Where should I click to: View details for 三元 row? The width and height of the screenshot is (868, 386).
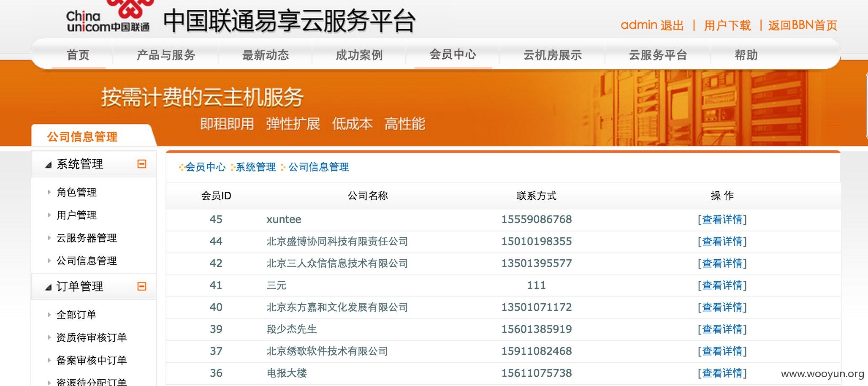(722, 285)
